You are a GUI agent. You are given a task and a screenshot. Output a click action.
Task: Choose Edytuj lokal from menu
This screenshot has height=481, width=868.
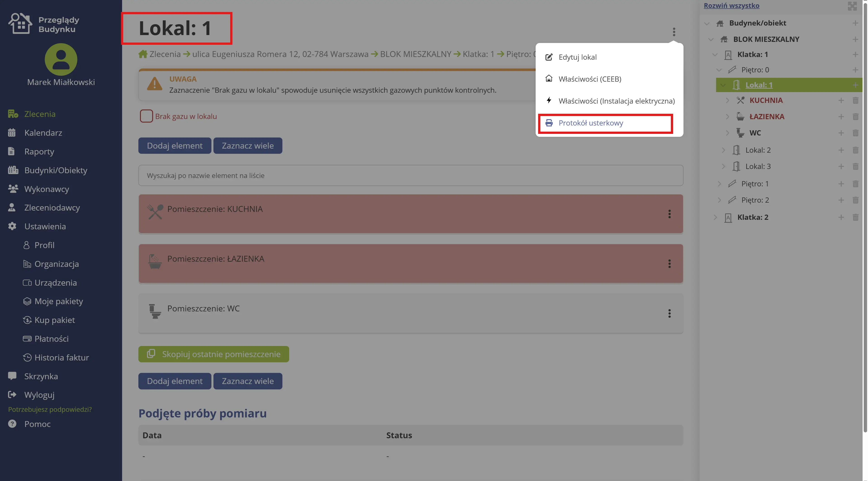tap(577, 57)
